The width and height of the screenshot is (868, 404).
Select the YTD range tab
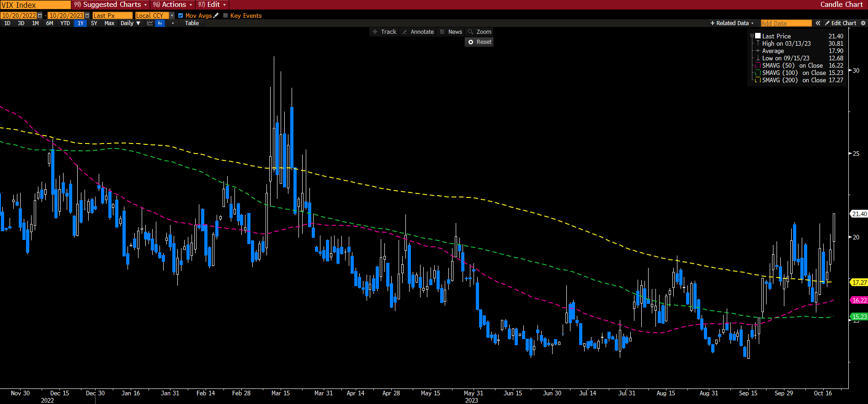pyautogui.click(x=65, y=23)
